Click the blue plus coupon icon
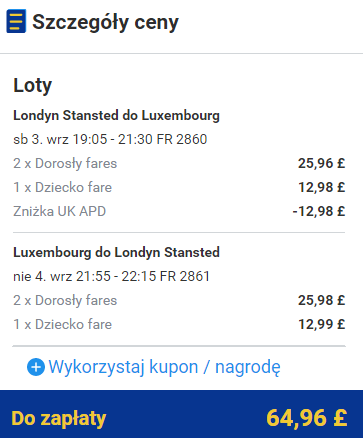The width and height of the screenshot is (363, 438). click(x=36, y=367)
